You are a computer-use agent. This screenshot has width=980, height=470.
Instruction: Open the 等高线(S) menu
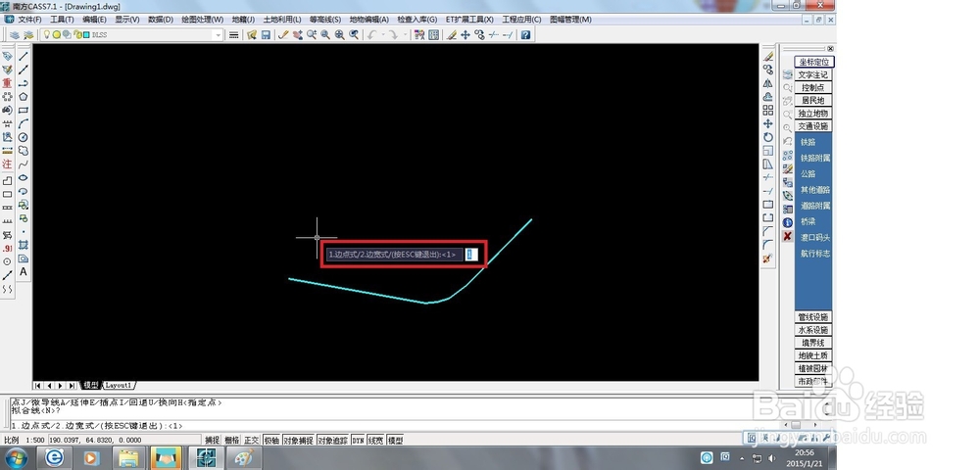(325, 20)
